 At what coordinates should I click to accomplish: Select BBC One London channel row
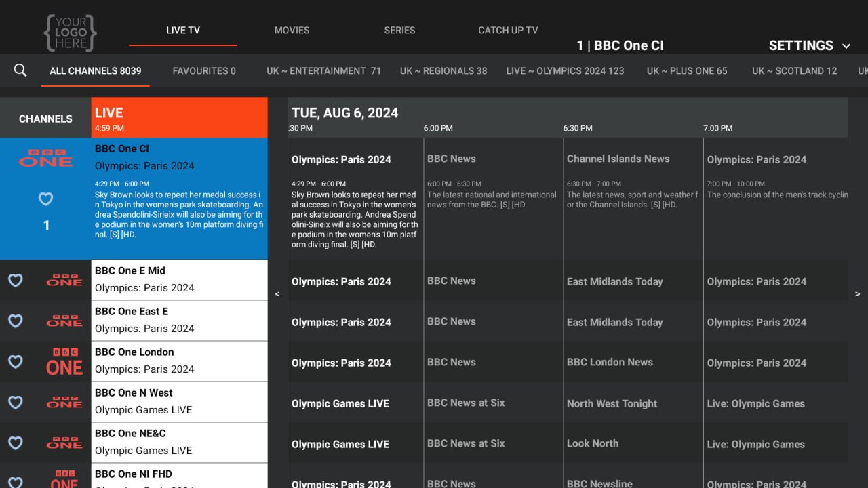click(179, 361)
